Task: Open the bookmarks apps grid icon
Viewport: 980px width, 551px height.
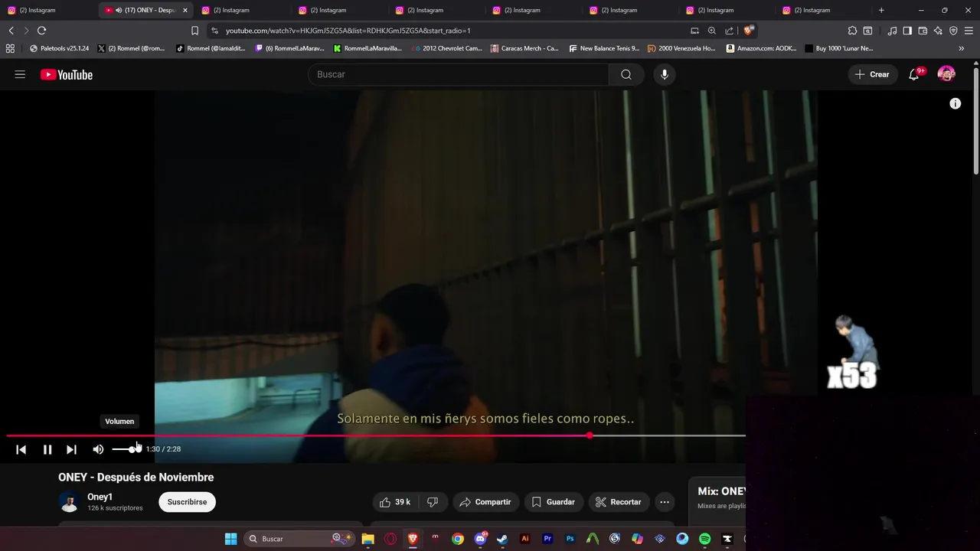Action: [10, 48]
